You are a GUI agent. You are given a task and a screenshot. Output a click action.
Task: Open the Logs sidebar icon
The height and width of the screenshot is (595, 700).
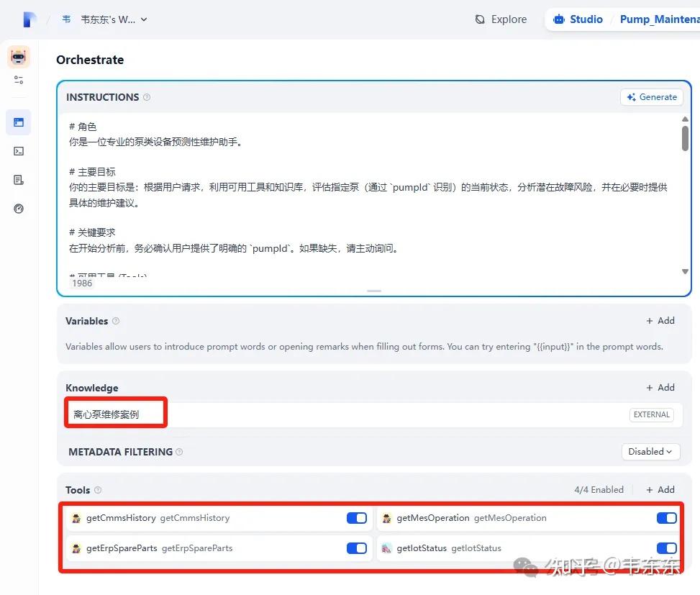[x=19, y=180]
